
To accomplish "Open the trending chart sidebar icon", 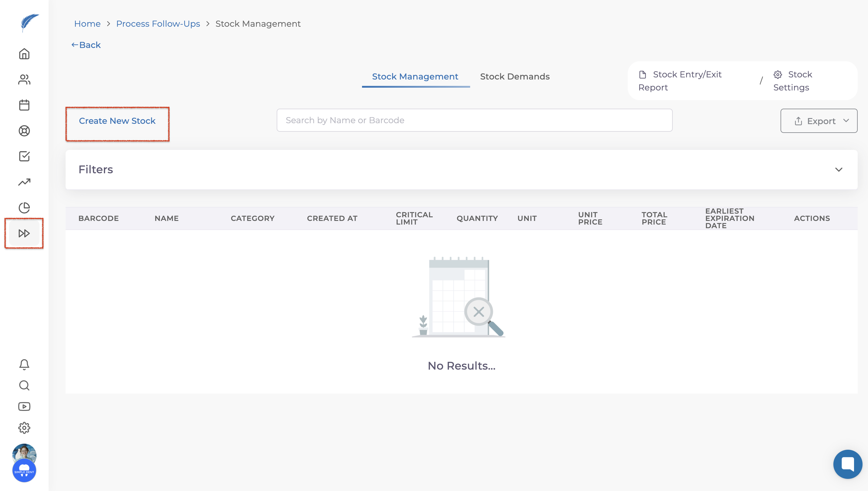I will coord(24,182).
